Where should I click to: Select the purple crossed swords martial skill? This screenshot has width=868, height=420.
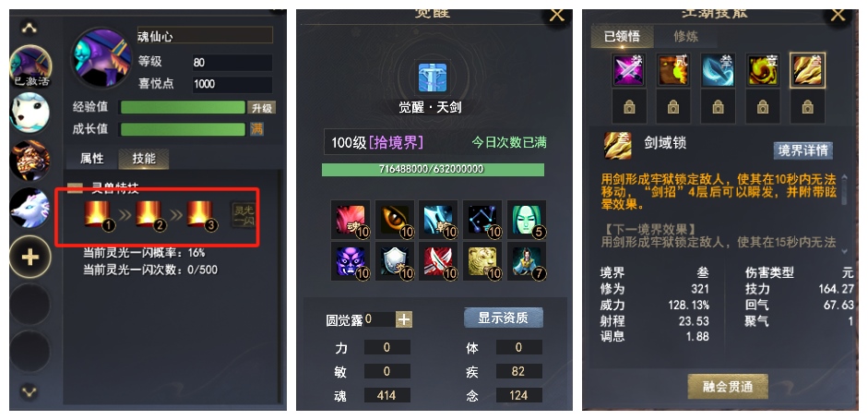pyautogui.click(x=628, y=70)
